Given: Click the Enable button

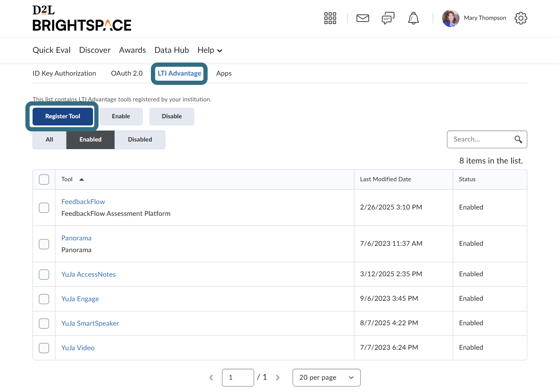Looking at the screenshot, I should pyautogui.click(x=121, y=117).
